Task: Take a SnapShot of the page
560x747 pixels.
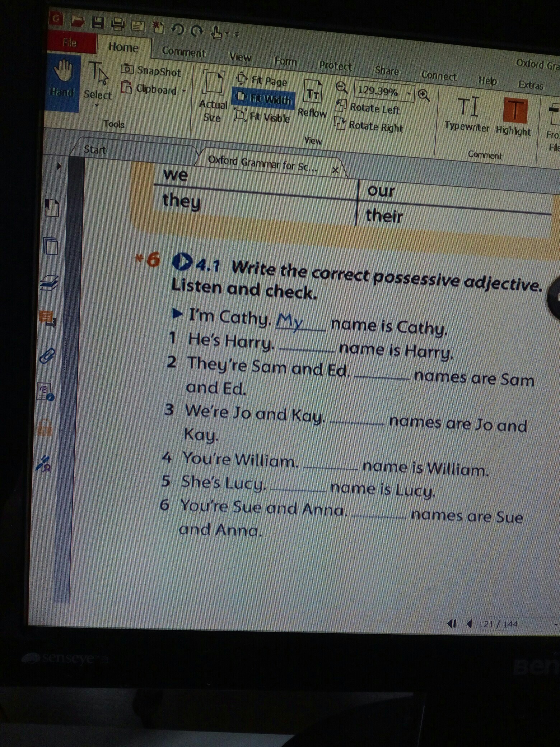Action: pos(151,71)
